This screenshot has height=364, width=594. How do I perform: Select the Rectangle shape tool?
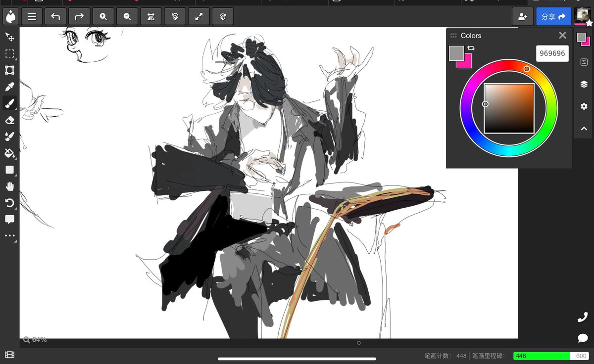point(9,170)
